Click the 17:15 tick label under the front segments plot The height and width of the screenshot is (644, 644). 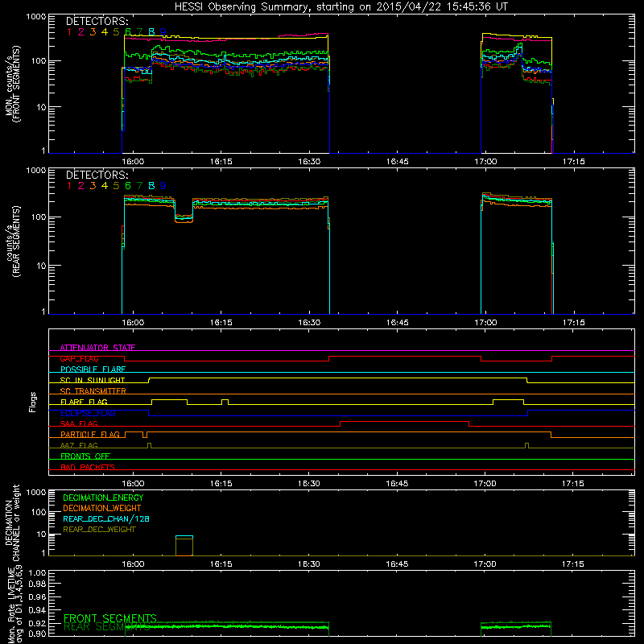click(573, 162)
